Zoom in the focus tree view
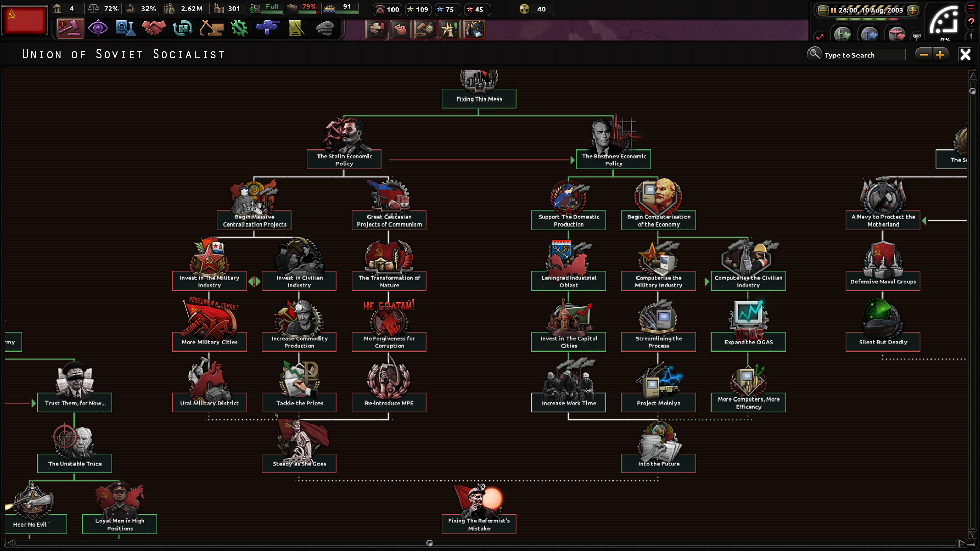 pyautogui.click(x=940, y=55)
